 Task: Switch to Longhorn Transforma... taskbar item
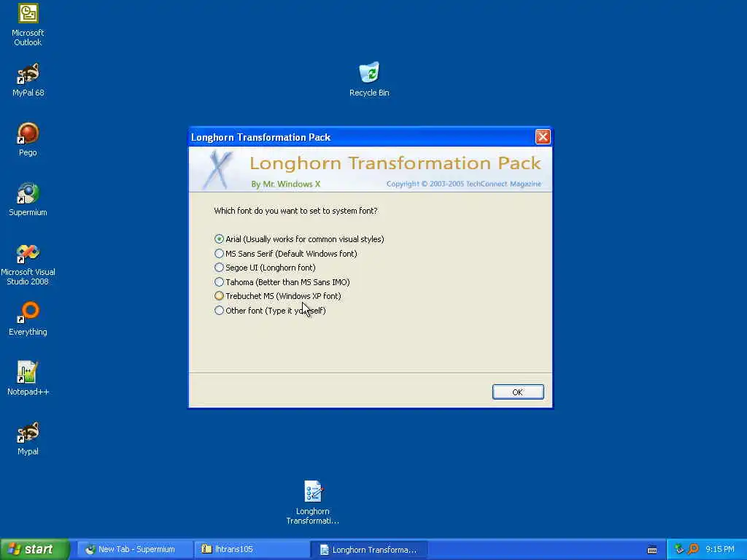(x=368, y=550)
